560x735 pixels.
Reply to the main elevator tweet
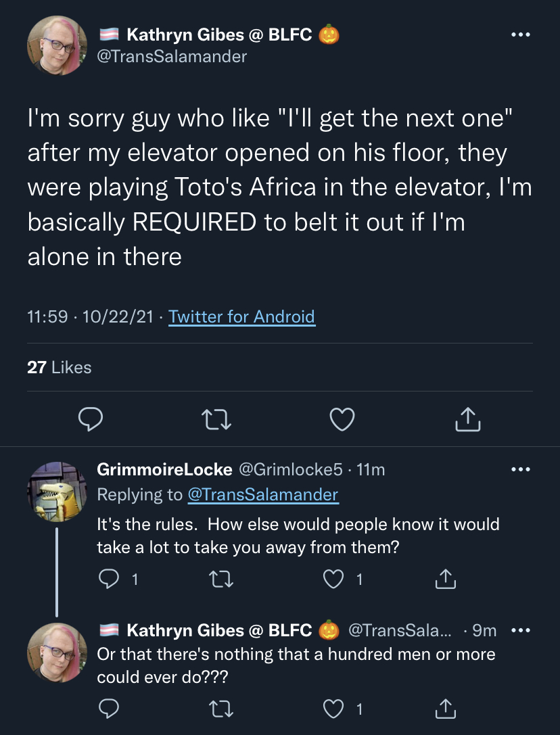(x=90, y=419)
